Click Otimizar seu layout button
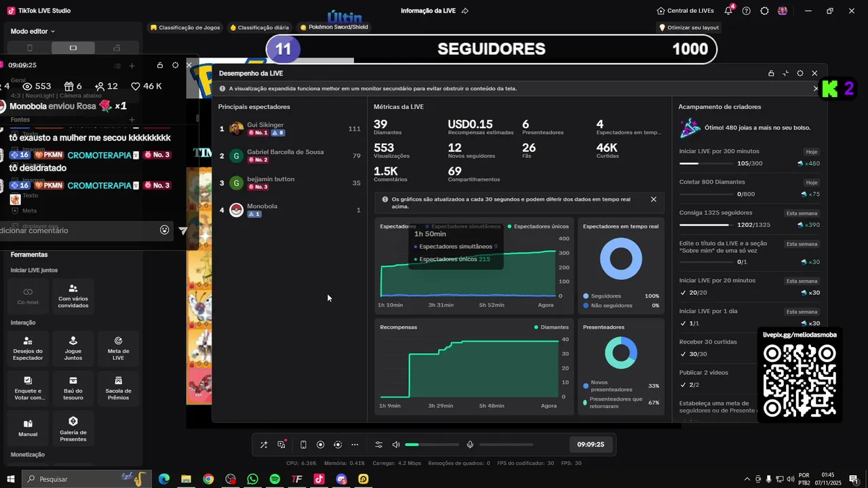The width and height of the screenshot is (868, 488). (688, 28)
